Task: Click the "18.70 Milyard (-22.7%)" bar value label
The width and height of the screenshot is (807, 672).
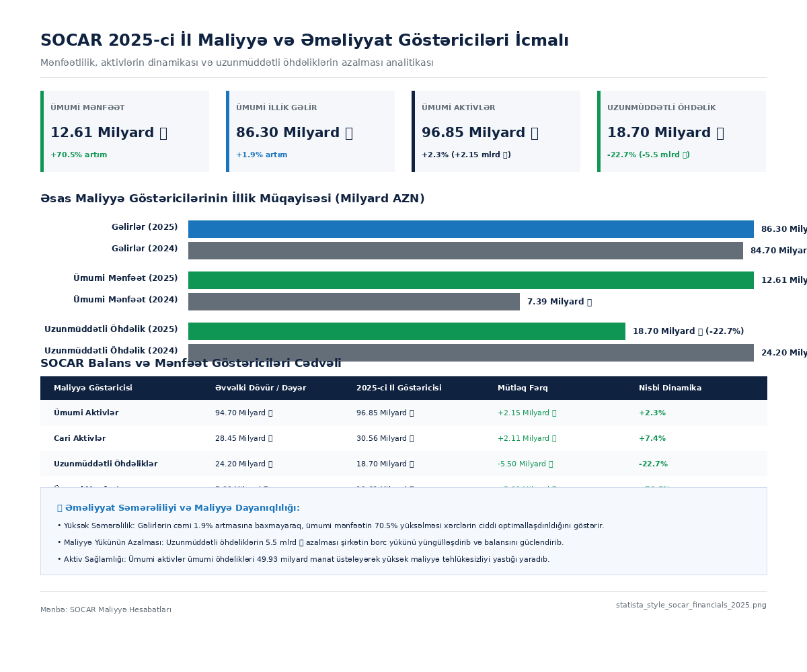Action: coord(688,332)
